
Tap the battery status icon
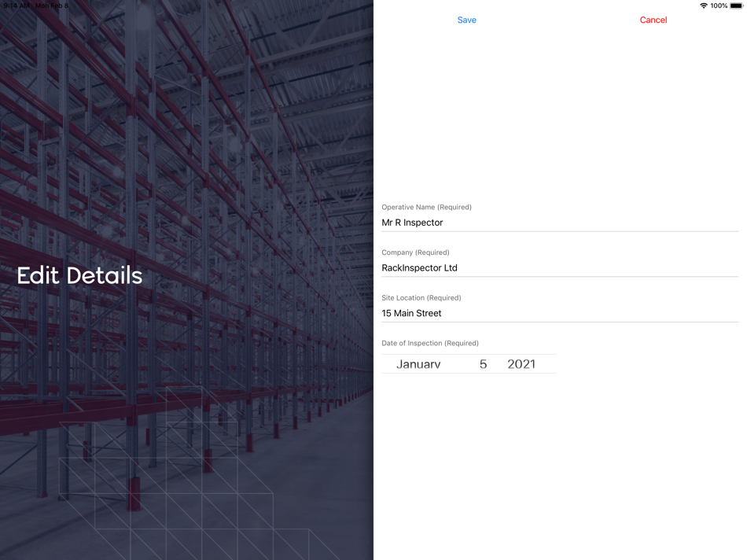737,6
